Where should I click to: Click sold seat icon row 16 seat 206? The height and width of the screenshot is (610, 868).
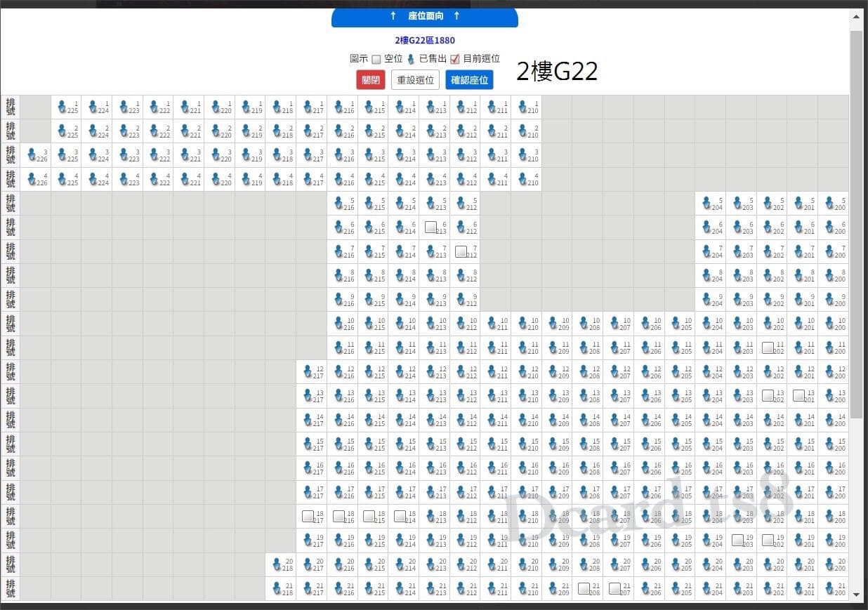pos(646,468)
